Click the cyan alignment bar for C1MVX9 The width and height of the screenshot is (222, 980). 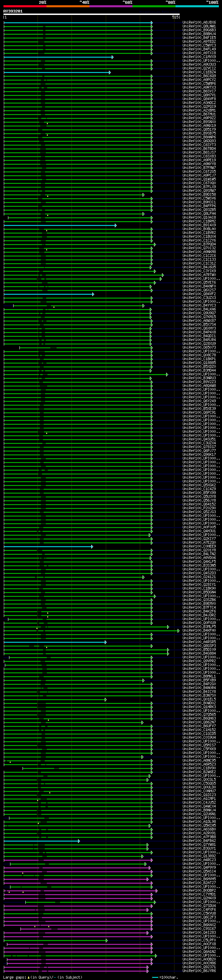tap(58, 57)
